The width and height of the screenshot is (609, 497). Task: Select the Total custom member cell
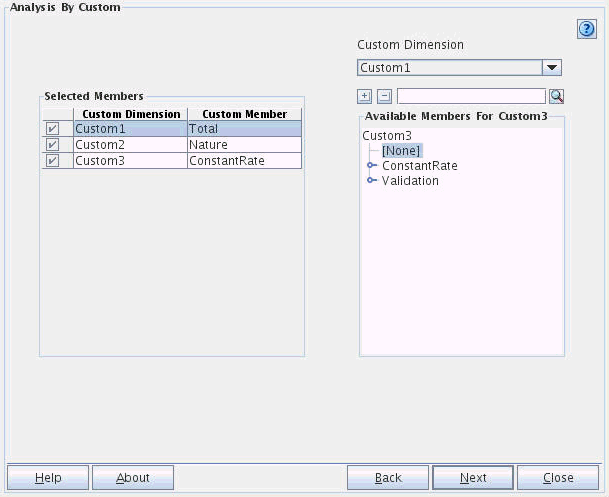coord(244,129)
